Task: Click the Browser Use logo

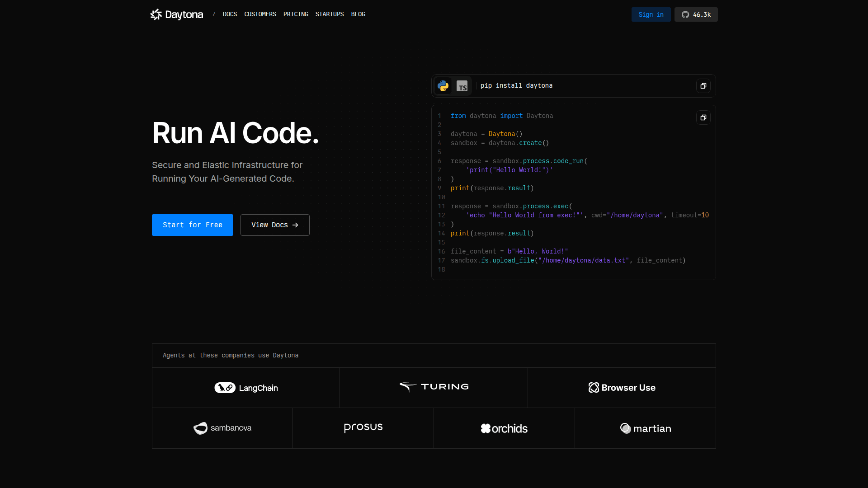Action: point(622,388)
